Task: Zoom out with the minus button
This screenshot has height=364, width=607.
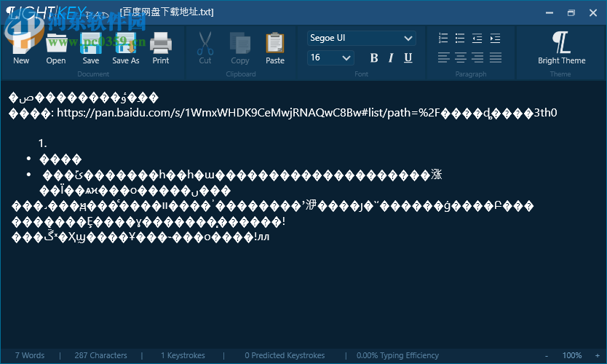Action: pos(547,355)
